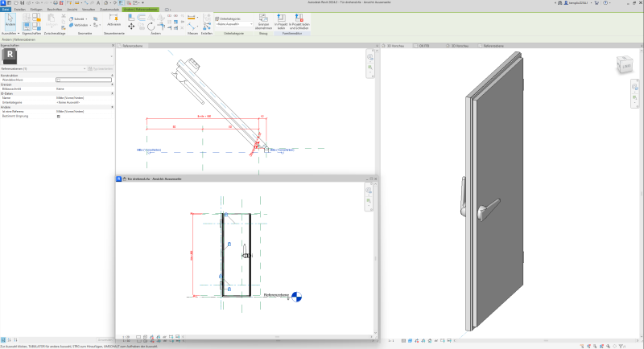Click Ansicht Aussenseite window horizontal scrollbar
The width and height of the screenshot is (644, 349).
(277, 337)
